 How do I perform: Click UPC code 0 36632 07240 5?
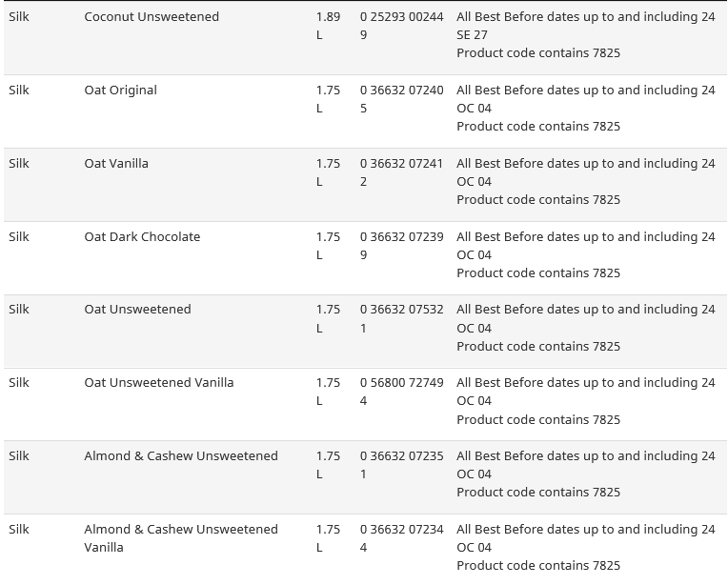click(x=401, y=99)
